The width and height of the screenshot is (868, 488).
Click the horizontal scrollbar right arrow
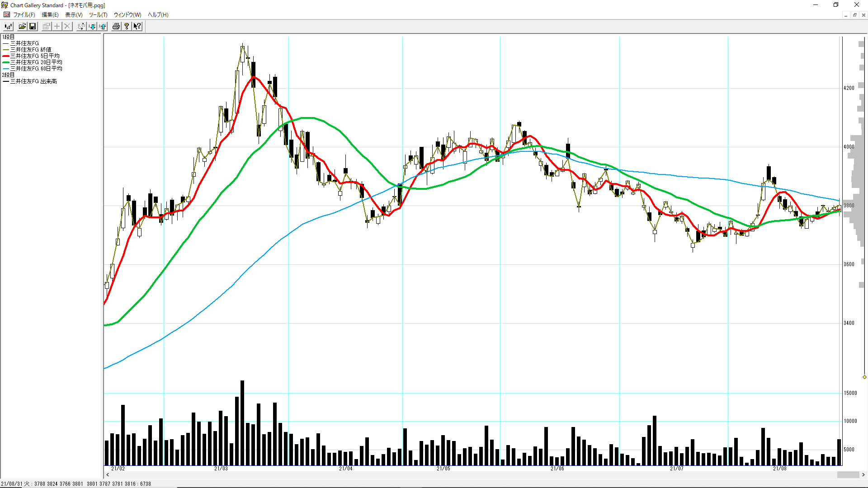tap(863, 474)
